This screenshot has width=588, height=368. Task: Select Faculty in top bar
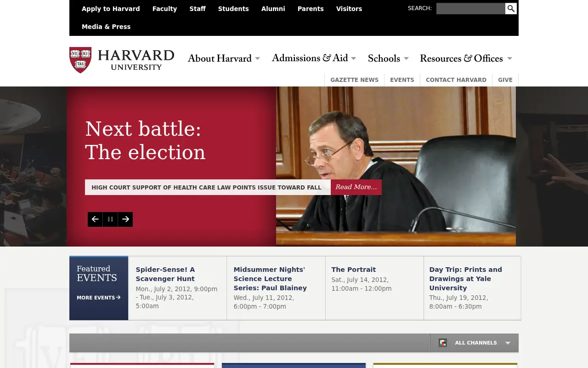coord(164,9)
